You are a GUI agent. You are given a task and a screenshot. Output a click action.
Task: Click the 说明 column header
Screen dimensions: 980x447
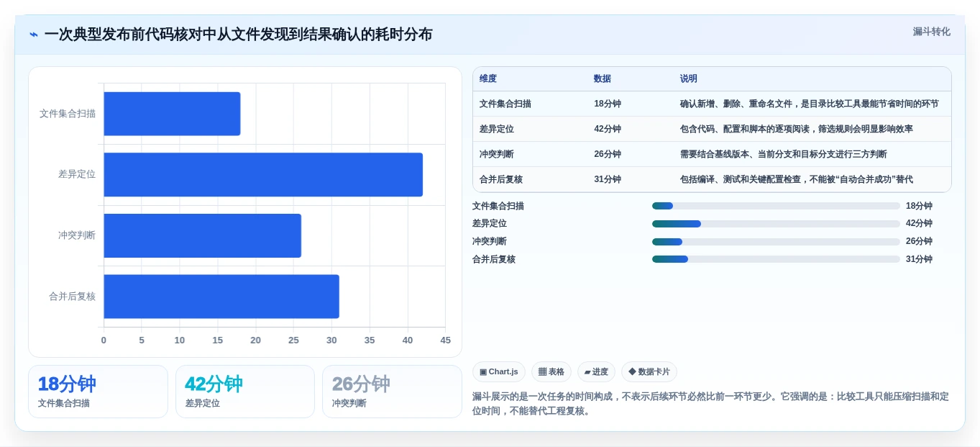pos(689,78)
